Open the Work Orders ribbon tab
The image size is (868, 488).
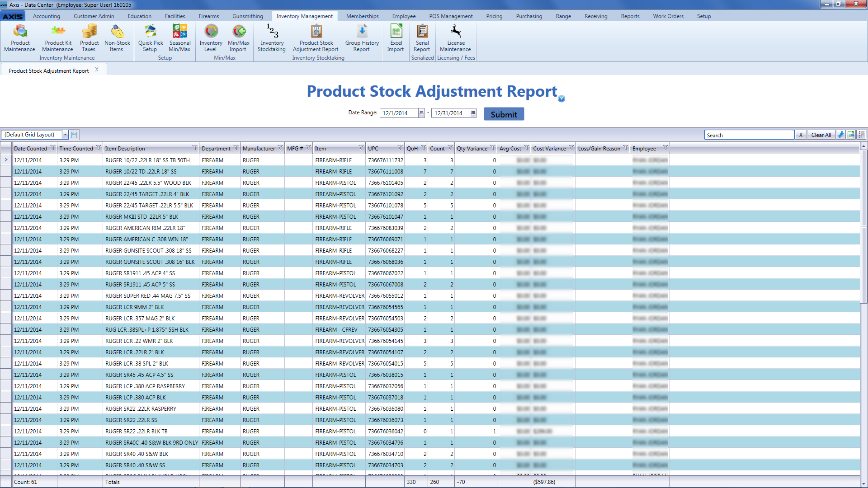(668, 16)
